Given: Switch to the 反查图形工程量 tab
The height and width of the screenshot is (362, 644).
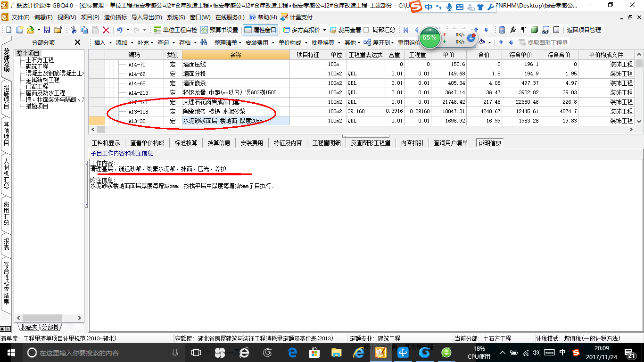Looking at the screenshot, I should [x=371, y=143].
